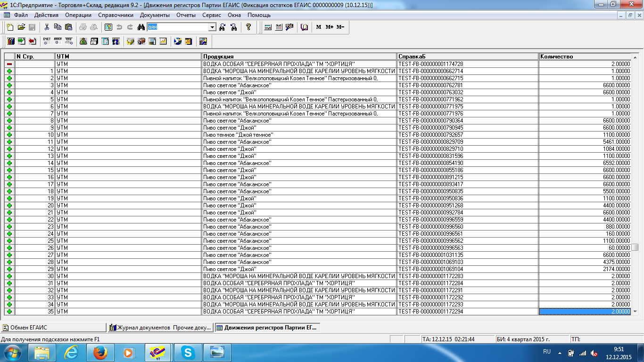
Task: Click the green plus icon in row 10
Action: (9, 135)
